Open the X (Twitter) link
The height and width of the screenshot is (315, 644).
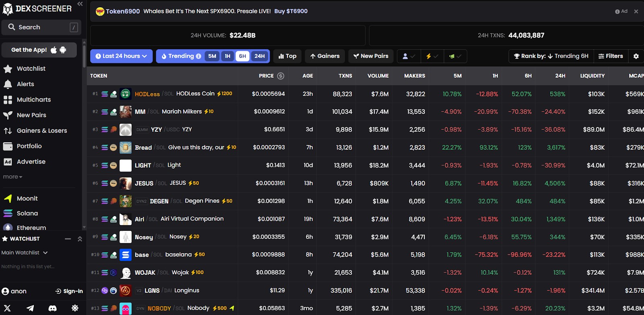[x=7, y=308]
